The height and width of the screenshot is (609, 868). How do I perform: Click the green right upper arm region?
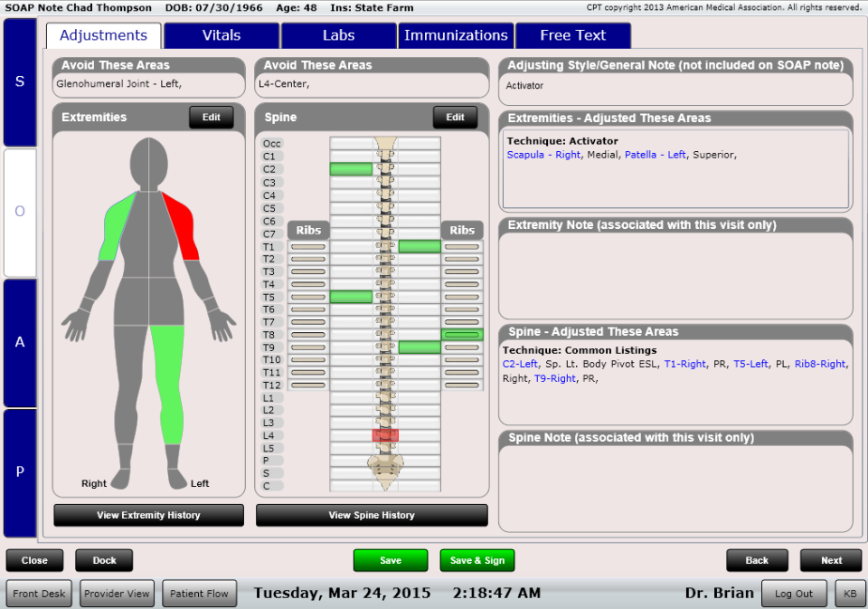(118, 226)
